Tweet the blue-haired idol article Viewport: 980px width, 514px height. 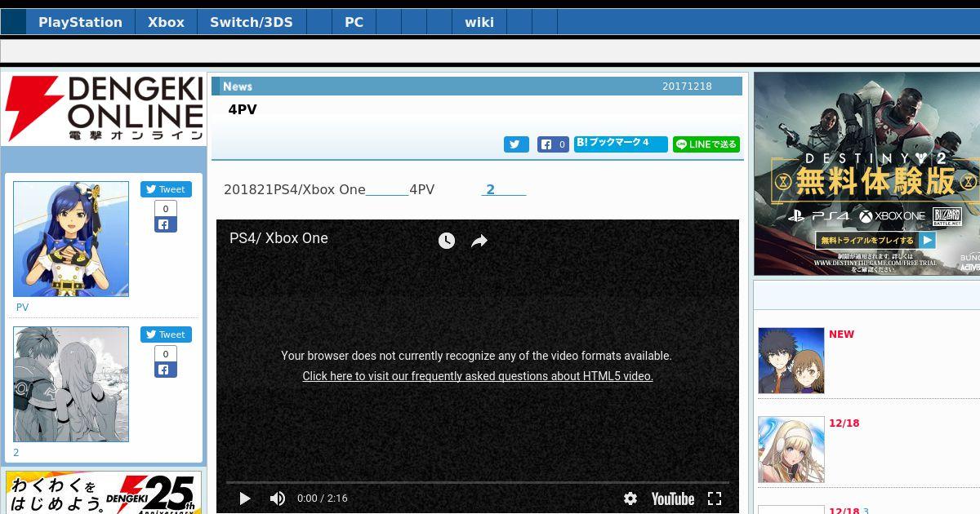[166, 189]
